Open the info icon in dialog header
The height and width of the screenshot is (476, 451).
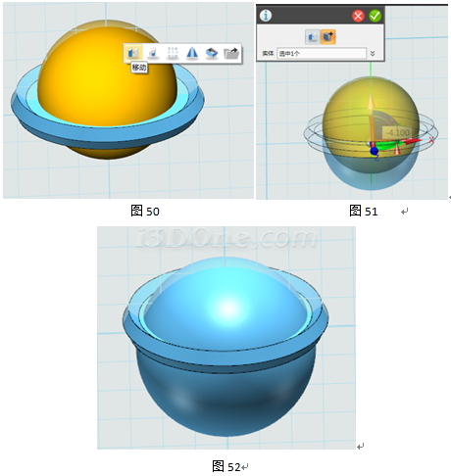[x=266, y=16]
